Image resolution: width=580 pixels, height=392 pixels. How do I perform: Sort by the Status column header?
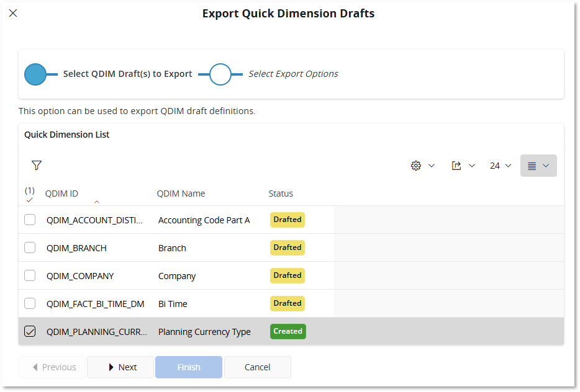click(281, 194)
